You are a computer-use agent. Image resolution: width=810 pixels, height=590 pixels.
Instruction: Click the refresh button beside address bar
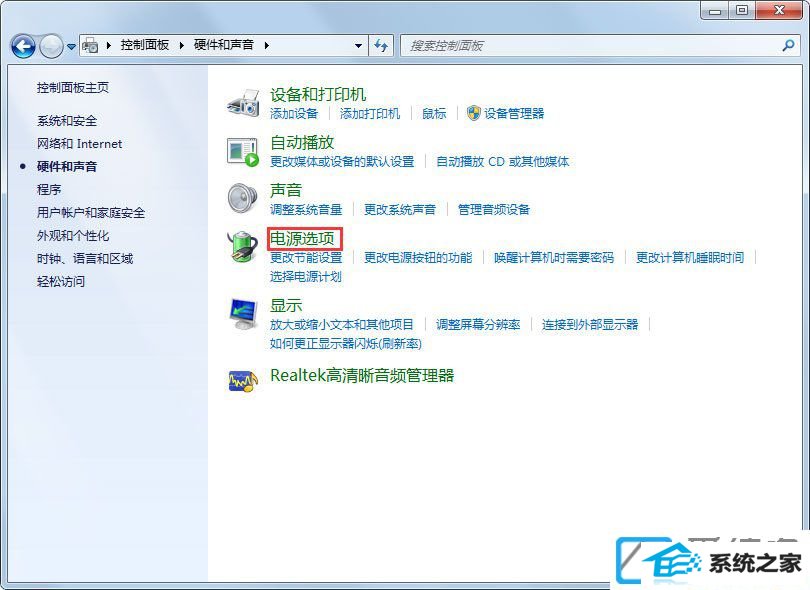pos(381,45)
